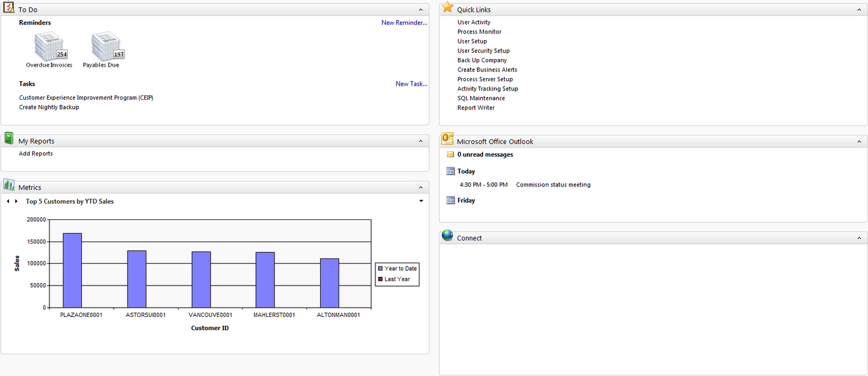
Task: Click the Tasks heading
Action: click(x=27, y=84)
